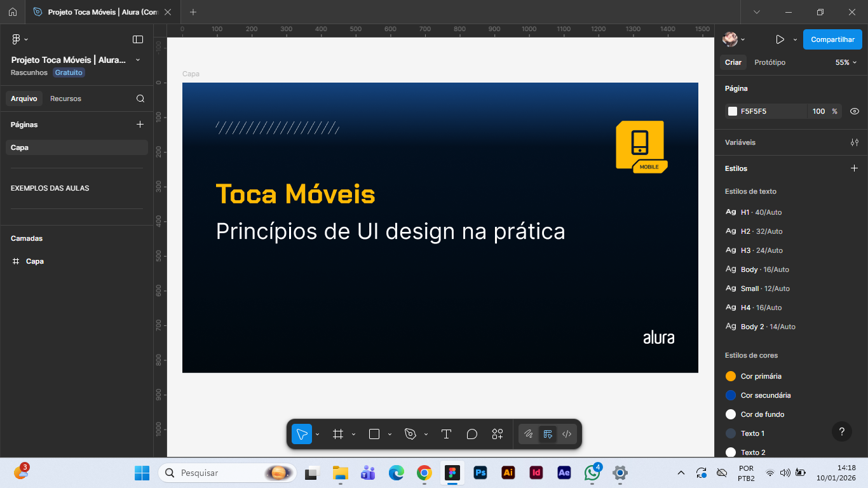868x488 pixels.
Task: Switch to the Recursos tab
Action: [x=65, y=98]
